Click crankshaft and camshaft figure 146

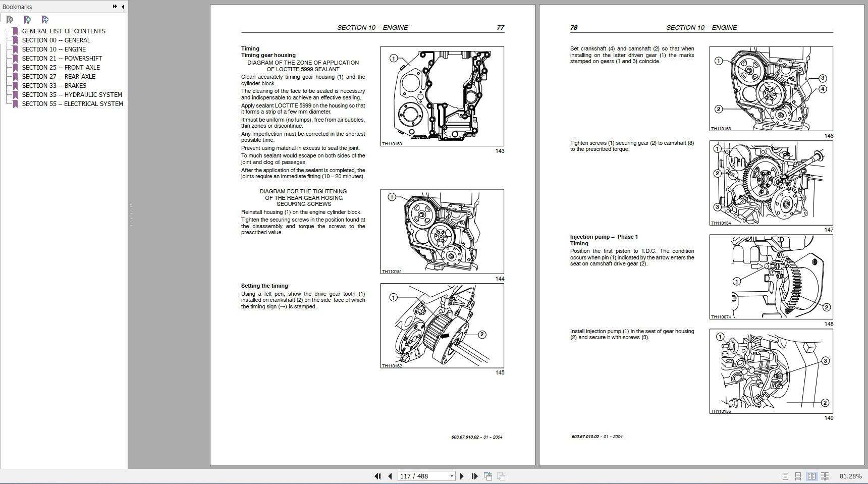click(771, 89)
